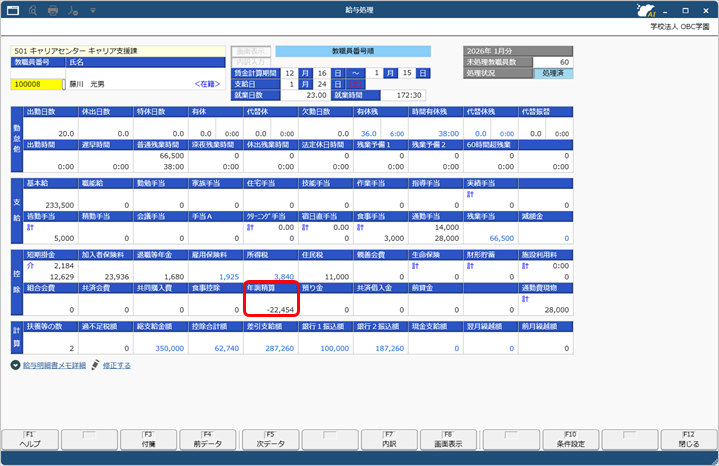The width and height of the screenshot is (719, 466).
Task: Go to previous record with 前データ
Action: pyautogui.click(x=207, y=439)
